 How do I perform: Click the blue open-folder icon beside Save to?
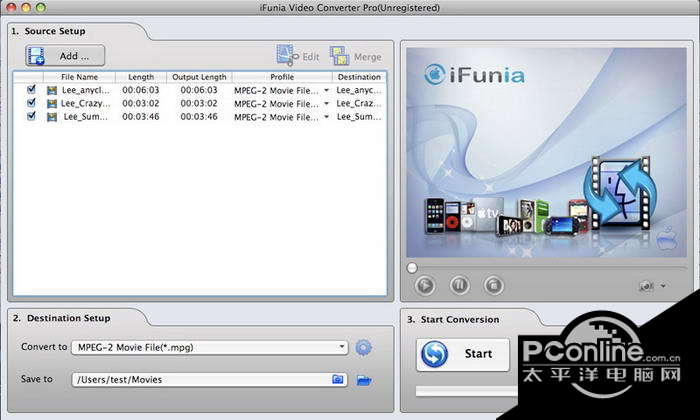364,380
